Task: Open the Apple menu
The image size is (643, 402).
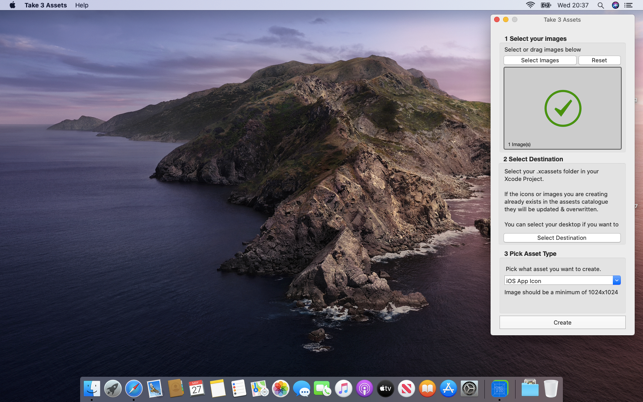Action: pyautogui.click(x=12, y=5)
